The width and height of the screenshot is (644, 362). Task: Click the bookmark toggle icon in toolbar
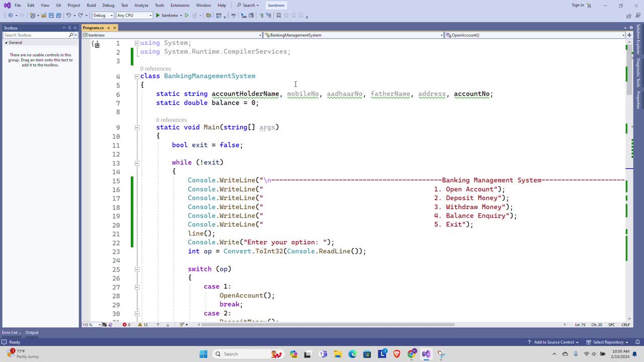[x=278, y=16]
